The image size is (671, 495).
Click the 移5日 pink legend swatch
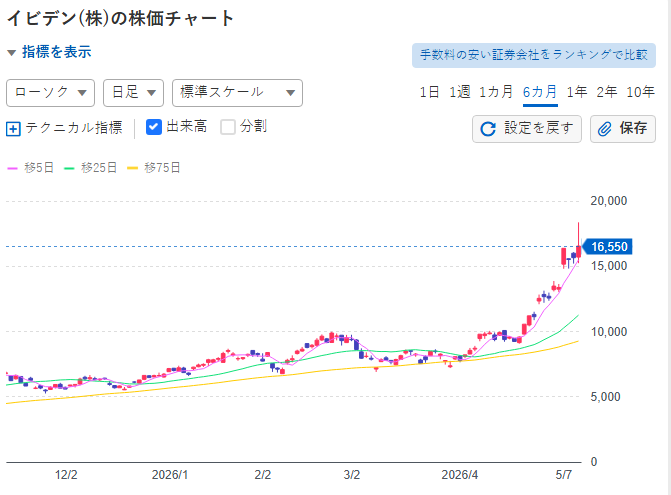point(12,168)
